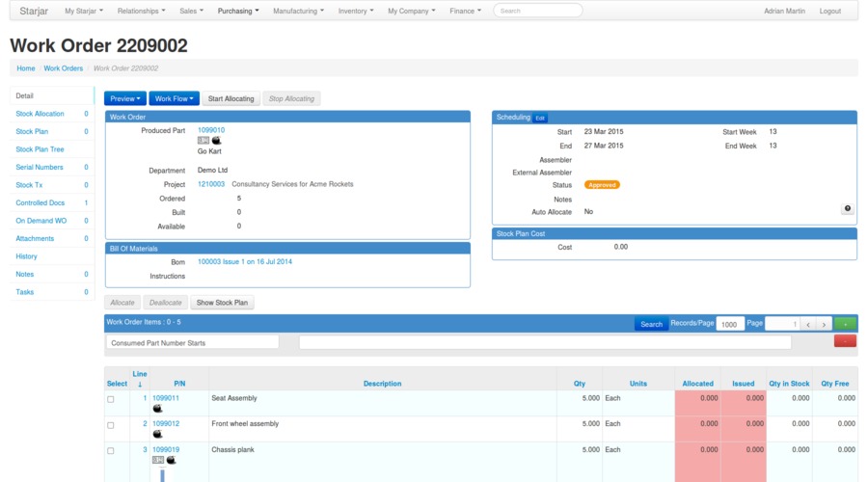Screen dimensions: 868x482
Task: Click the green add button in items header
Action: 845,324
